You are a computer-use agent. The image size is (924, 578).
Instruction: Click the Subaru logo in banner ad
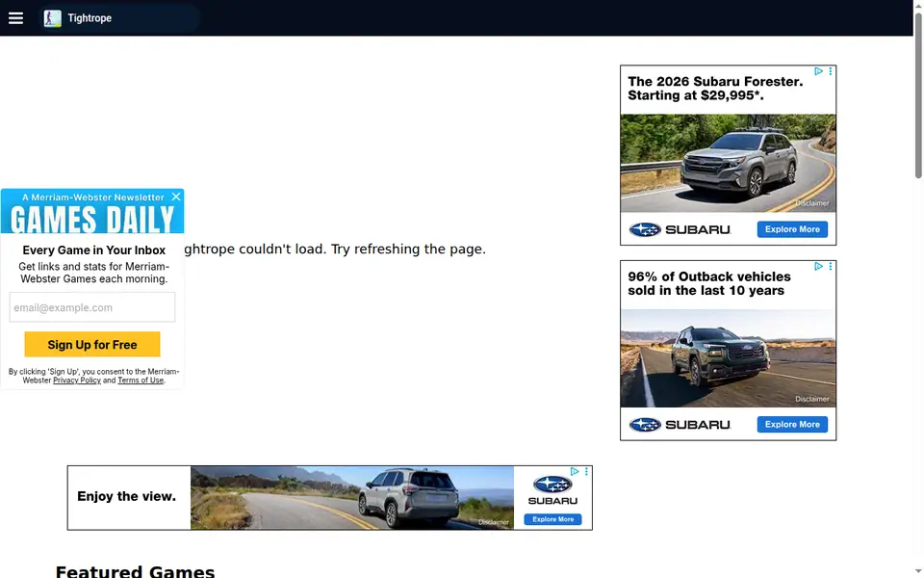[552, 490]
